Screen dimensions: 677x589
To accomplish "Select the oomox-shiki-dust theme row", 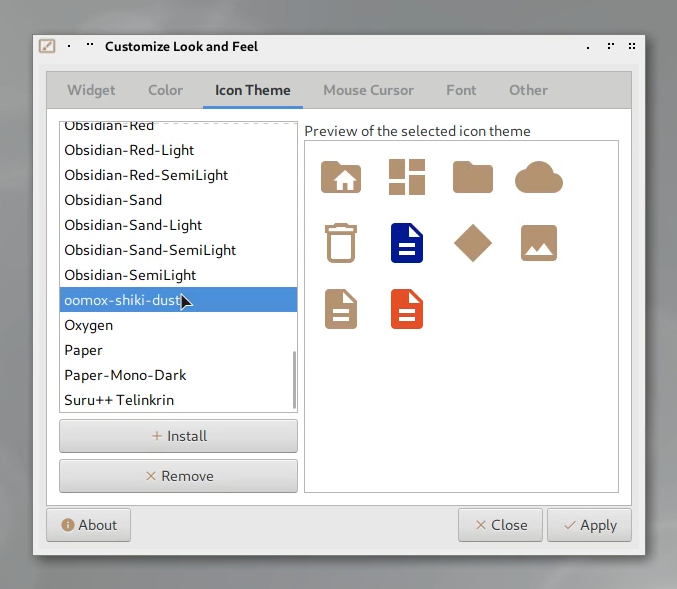I will pyautogui.click(x=178, y=300).
